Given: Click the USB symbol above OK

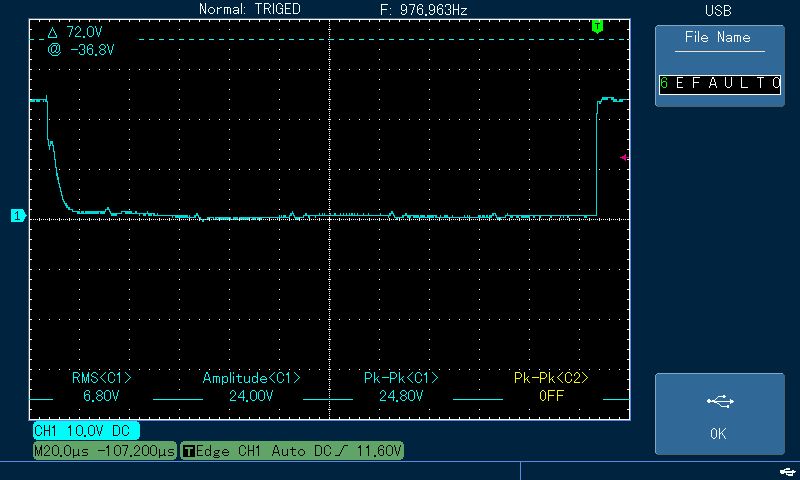Looking at the screenshot, I should click(x=720, y=402).
